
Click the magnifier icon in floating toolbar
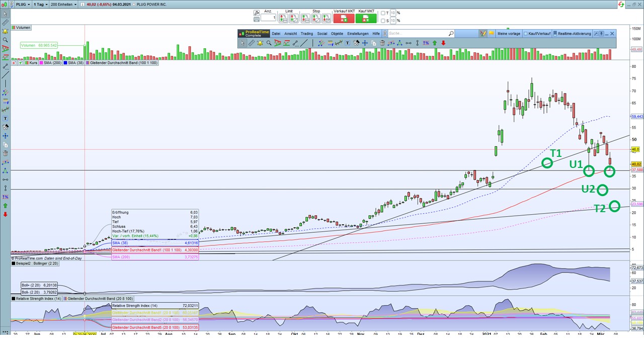pos(269,43)
